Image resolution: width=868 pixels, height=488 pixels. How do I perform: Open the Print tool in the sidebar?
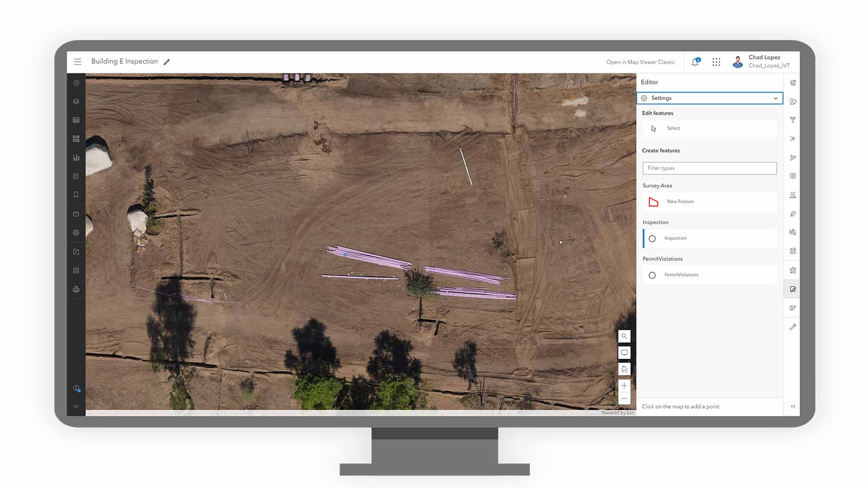tap(76, 289)
